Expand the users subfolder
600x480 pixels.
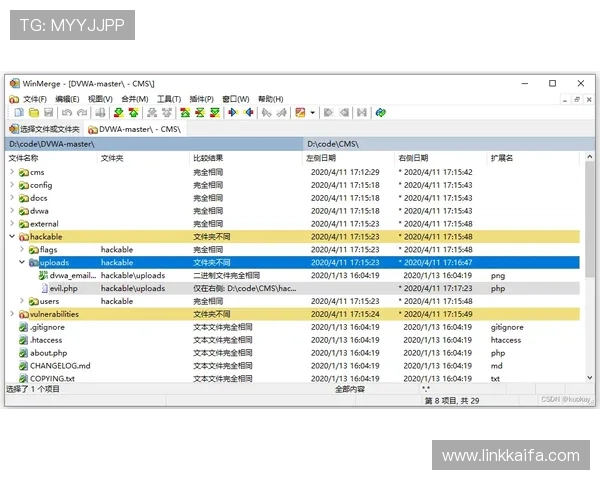(x=22, y=301)
